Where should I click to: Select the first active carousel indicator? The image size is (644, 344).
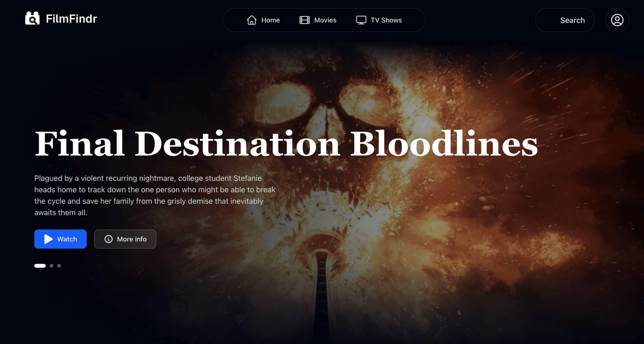coord(40,266)
